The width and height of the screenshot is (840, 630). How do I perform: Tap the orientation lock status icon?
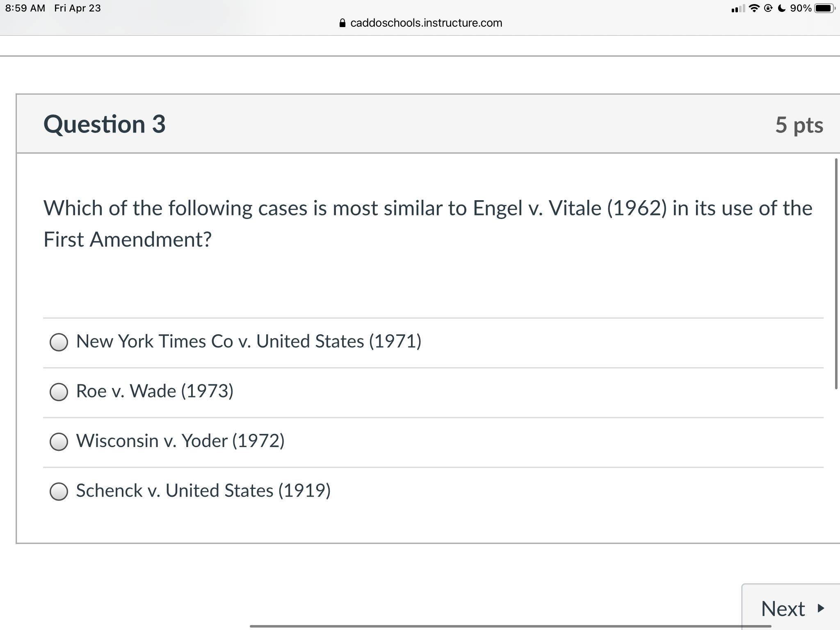tap(768, 8)
